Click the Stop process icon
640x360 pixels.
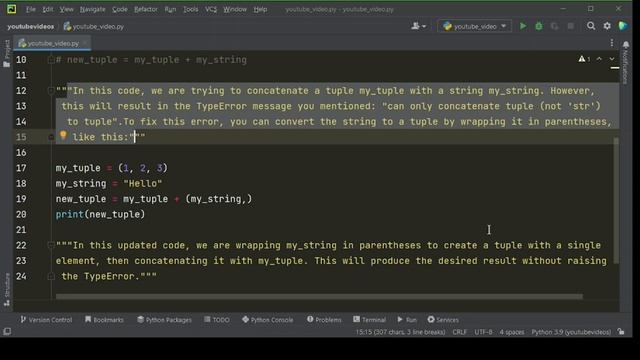(x=571, y=26)
